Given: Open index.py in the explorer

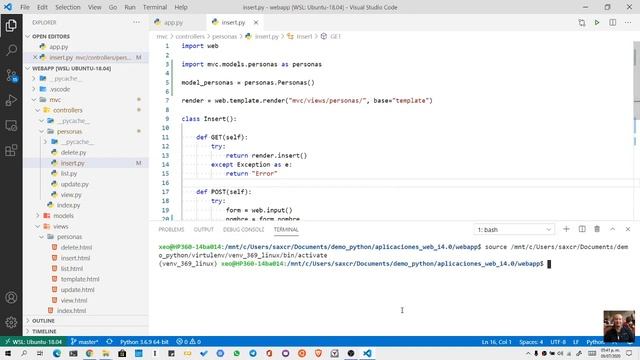Looking at the screenshot, I should pos(68,205).
